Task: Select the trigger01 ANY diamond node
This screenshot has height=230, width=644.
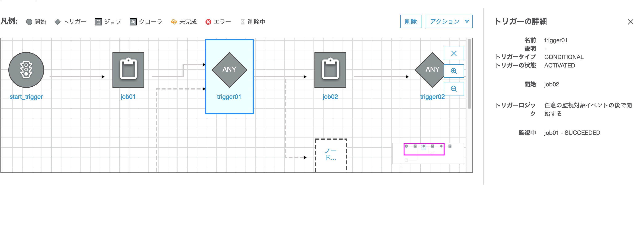Action: coord(229,70)
